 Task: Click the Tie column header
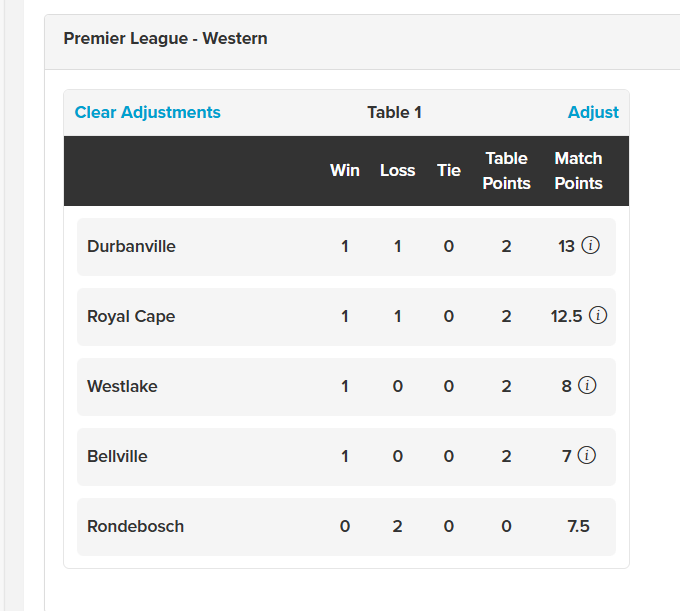[x=448, y=170]
